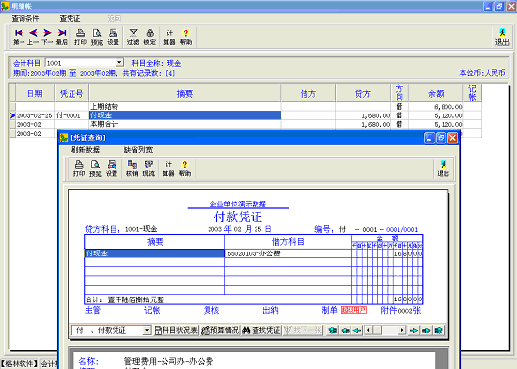Jump to first voucher with leftmost navigation arrow

(333, 330)
